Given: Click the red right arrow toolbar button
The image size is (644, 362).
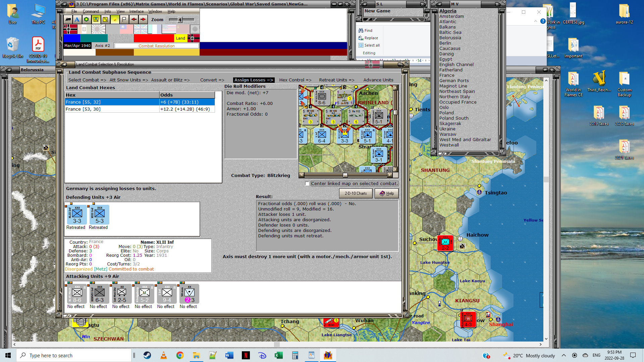Looking at the screenshot, I should 143,19.
